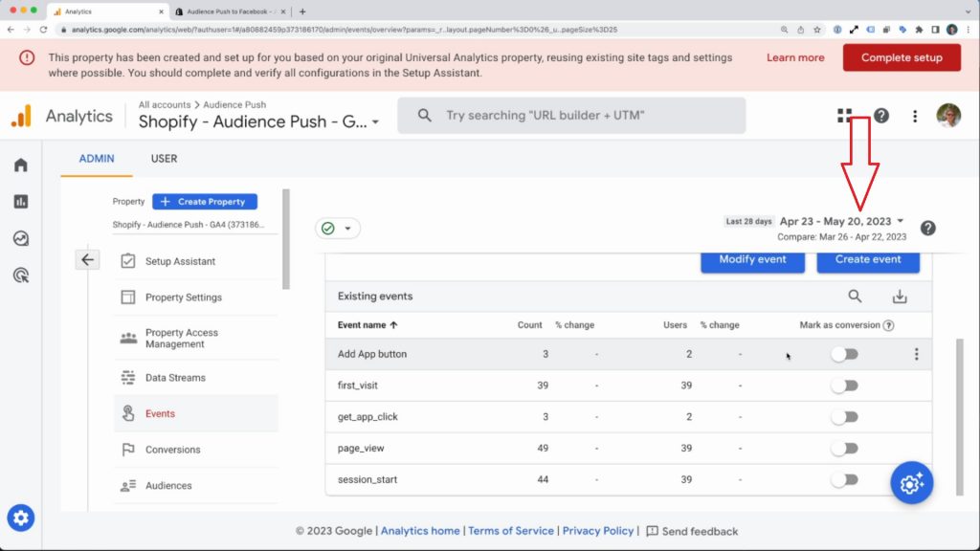Enable conversion toggle for page_view

click(844, 448)
